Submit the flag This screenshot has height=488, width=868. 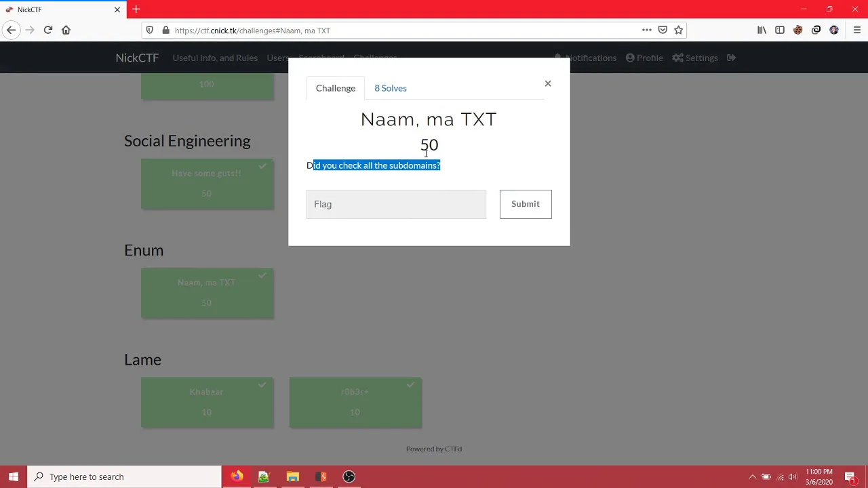pyautogui.click(x=526, y=204)
